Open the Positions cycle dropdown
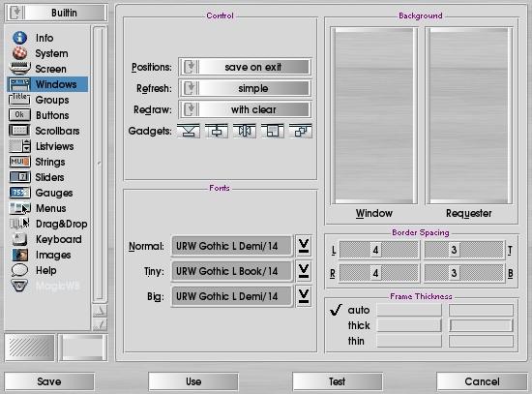532x394 pixels. point(245,67)
